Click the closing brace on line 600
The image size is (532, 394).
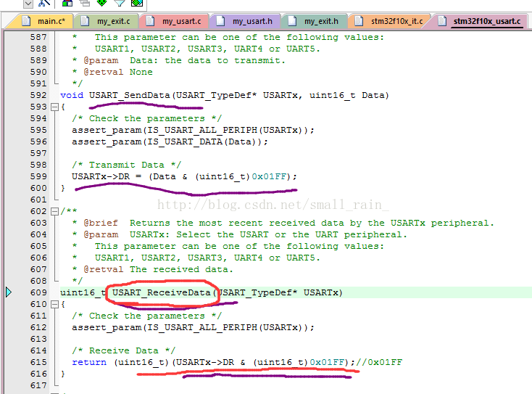point(63,188)
